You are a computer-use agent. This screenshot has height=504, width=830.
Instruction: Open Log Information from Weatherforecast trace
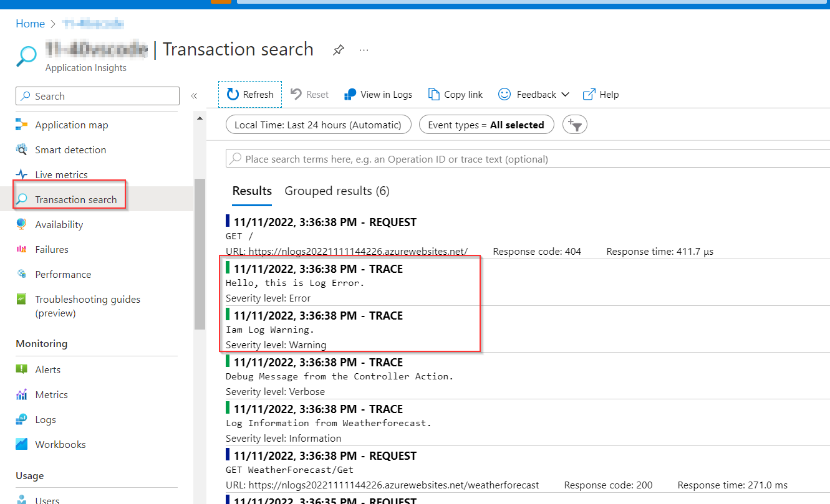528,423
